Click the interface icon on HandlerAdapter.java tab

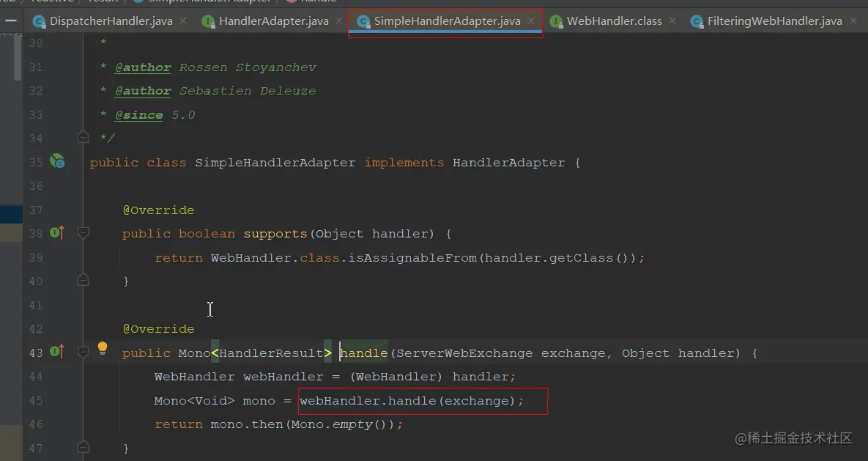208,21
